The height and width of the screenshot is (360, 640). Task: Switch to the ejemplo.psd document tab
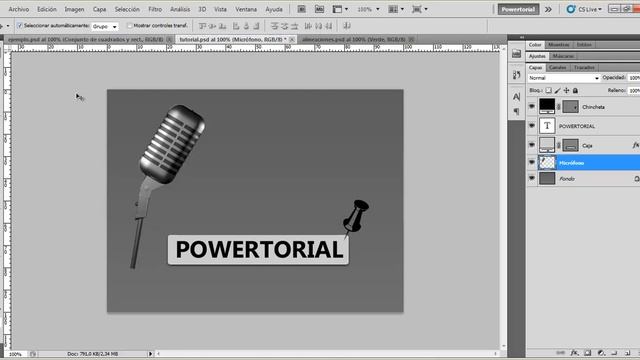[x=86, y=40]
